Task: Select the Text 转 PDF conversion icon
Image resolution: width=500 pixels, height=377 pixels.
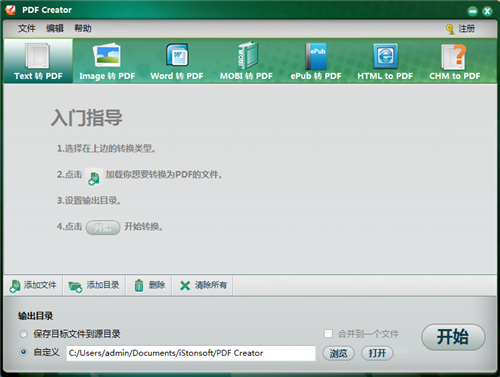Action: pos(38,56)
